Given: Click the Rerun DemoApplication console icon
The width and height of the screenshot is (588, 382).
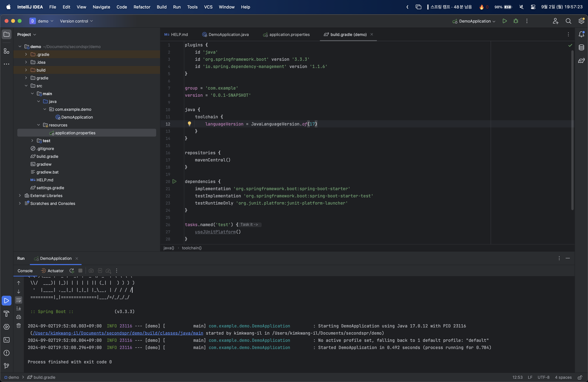Looking at the screenshot, I should tap(72, 271).
